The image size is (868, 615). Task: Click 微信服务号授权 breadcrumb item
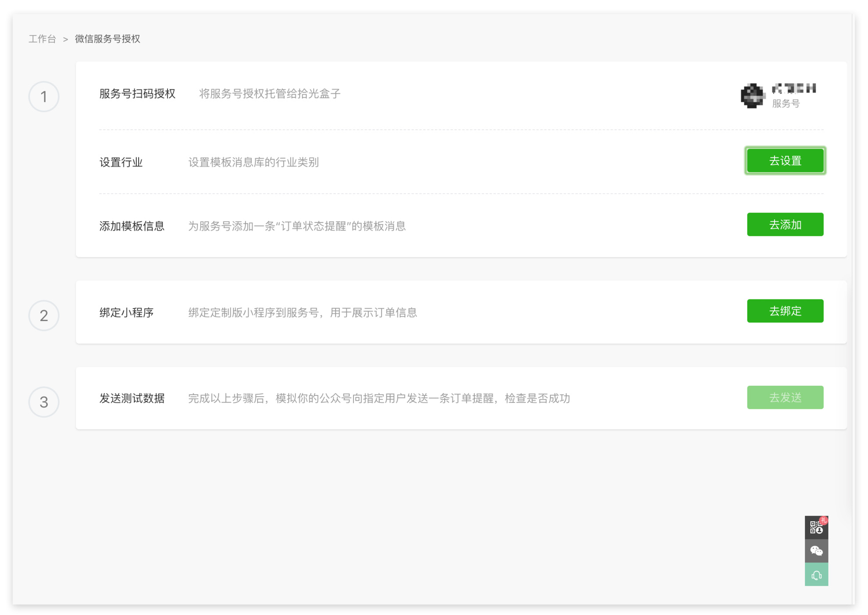[x=107, y=39]
